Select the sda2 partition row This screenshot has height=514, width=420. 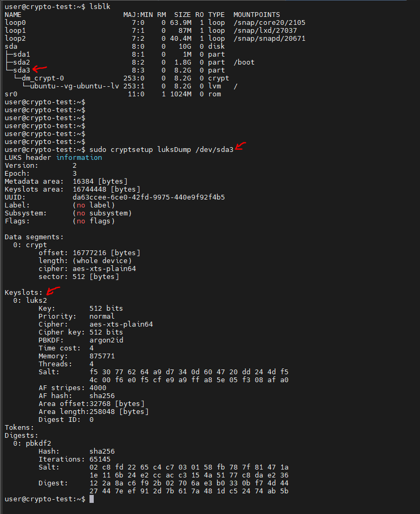point(21,62)
